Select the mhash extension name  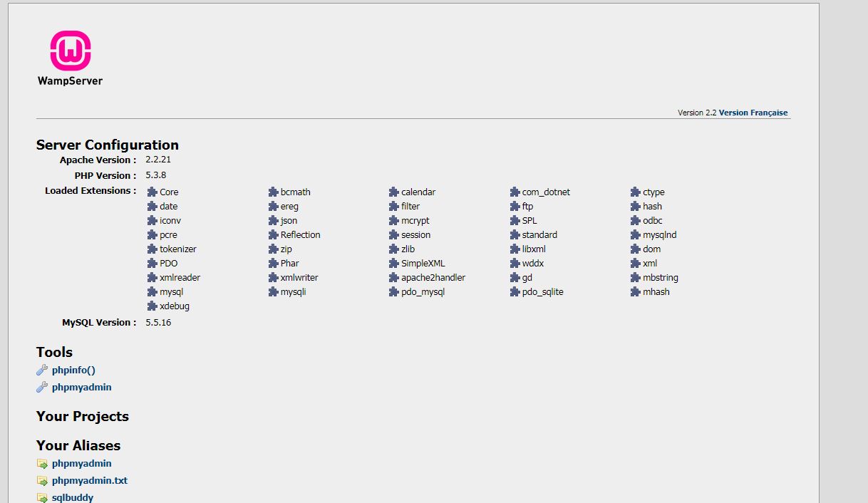pyautogui.click(x=656, y=292)
